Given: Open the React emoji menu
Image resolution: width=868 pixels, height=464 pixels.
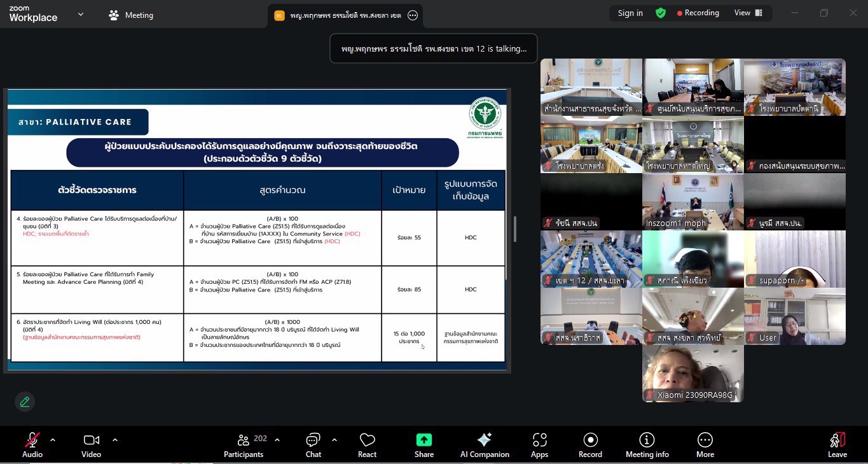Looking at the screenshot, I should 367,444.
